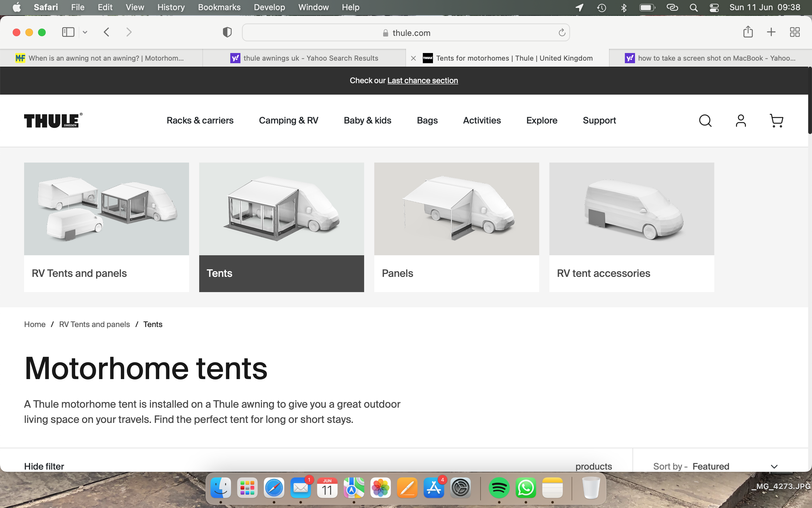Viewport: 812px width, 508px height.
Task: Open App Store in the Dock
Action: pyautogui.click(x=434, y=488)
